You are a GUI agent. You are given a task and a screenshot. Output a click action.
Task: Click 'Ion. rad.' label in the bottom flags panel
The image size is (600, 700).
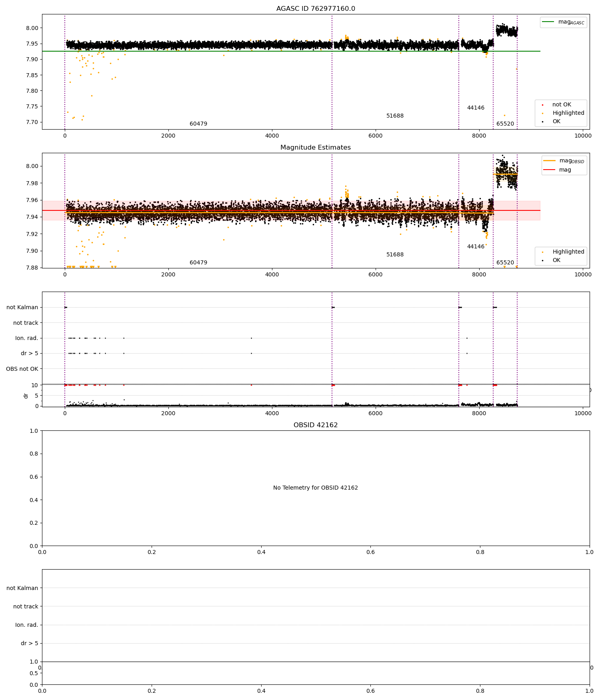[27, 625]
